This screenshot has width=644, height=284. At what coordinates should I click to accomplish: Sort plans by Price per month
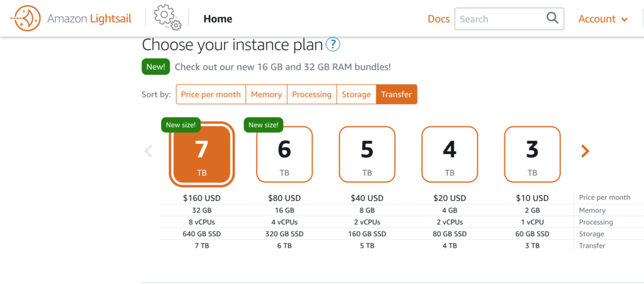tap(211, 94)
